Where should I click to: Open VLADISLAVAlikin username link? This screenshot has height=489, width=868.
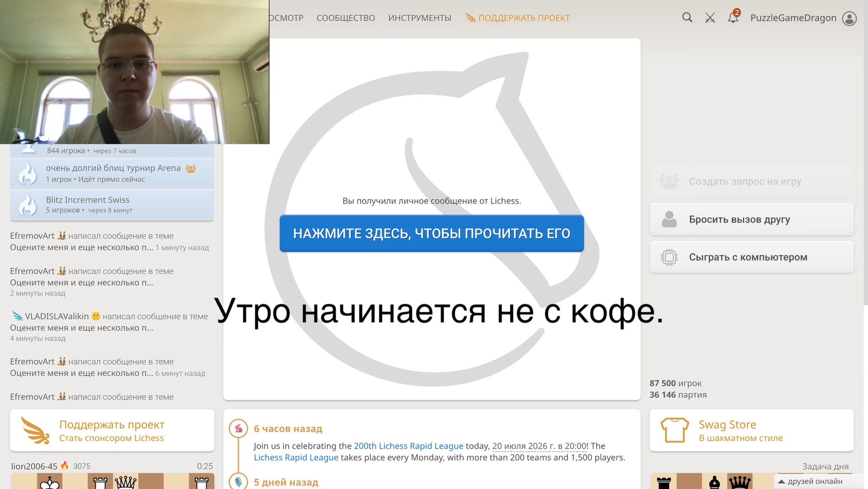57,316
